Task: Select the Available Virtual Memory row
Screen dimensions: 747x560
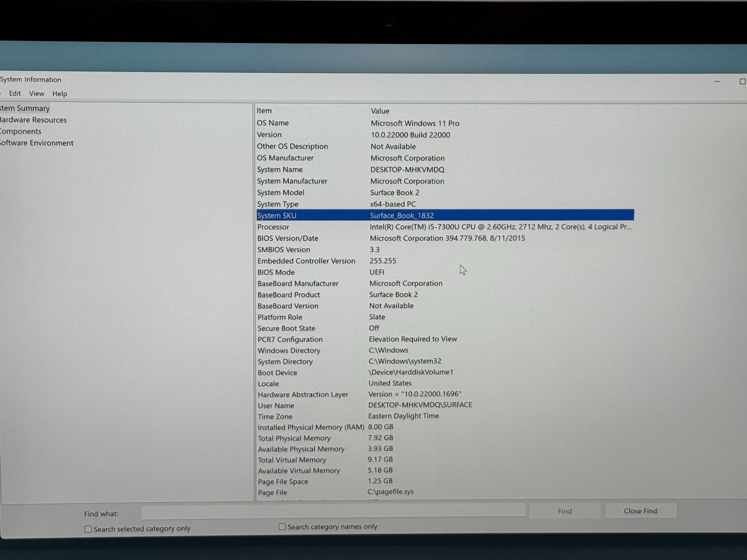Action: click(445, 470)
